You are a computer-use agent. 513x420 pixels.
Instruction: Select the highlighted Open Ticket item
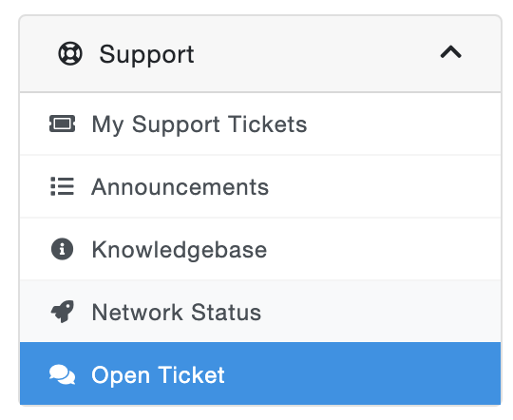[x=260, y=373]
